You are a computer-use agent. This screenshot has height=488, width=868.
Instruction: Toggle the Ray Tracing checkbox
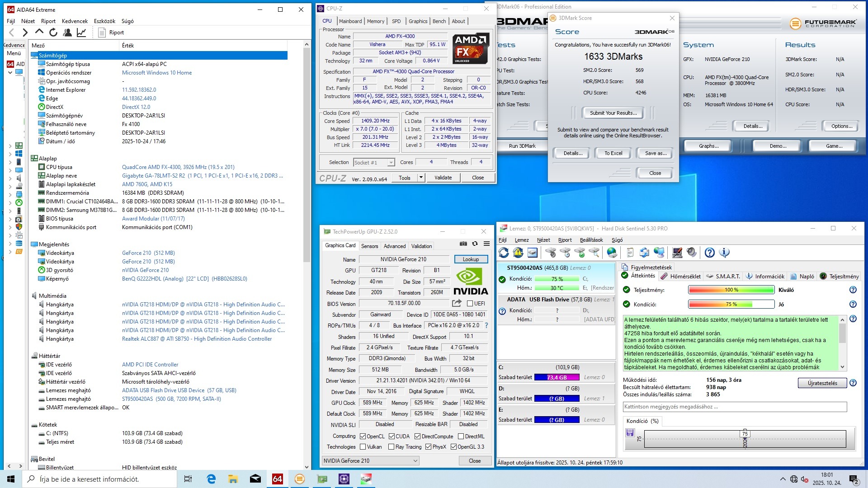(x=391, y=447)
